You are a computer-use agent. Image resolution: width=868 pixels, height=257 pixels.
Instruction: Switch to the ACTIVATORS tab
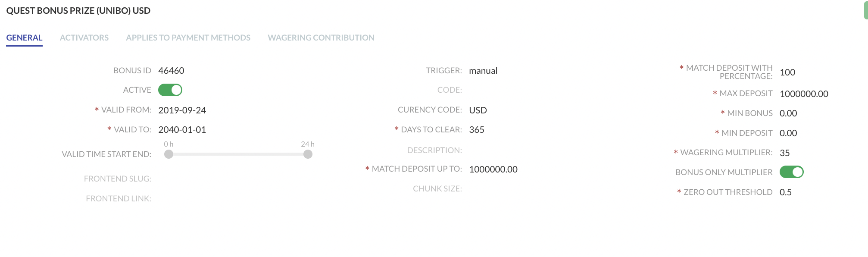point(84,38)
